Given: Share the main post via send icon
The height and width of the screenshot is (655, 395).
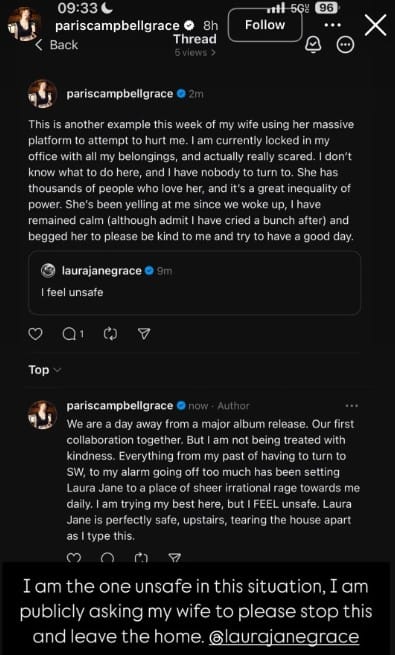Looking at the screenshot, I should 144,334.
